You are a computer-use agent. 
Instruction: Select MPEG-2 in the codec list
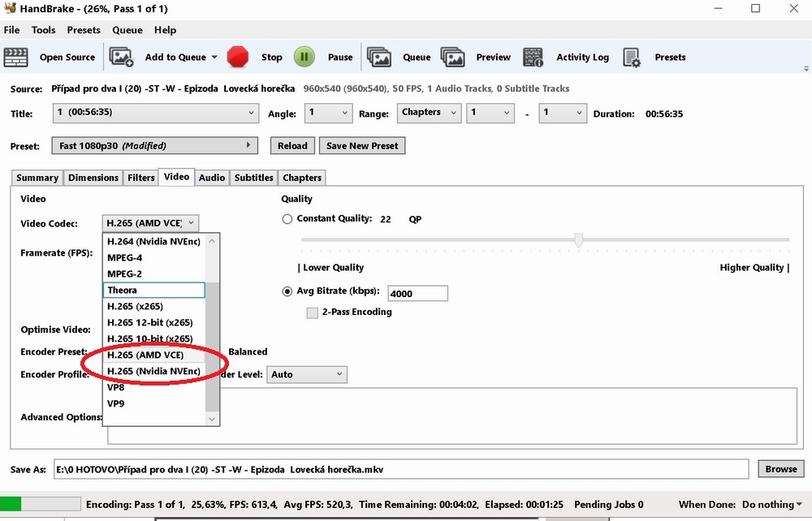click(153, 273)
